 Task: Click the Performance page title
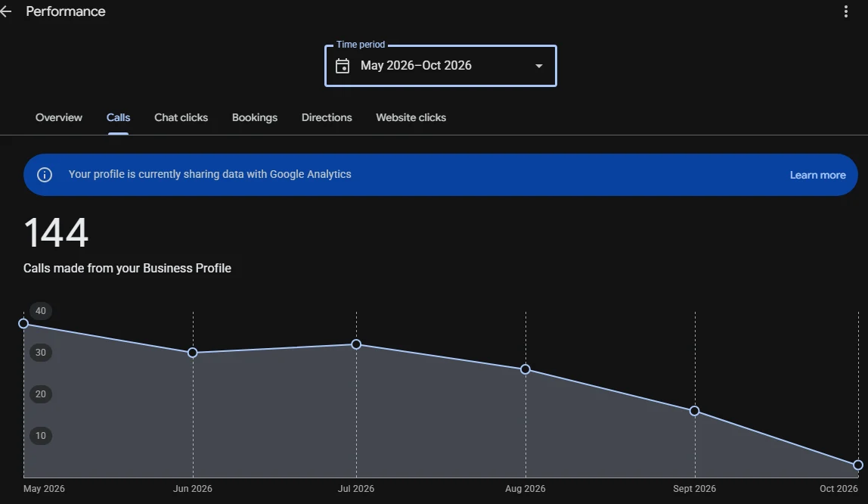65,11
